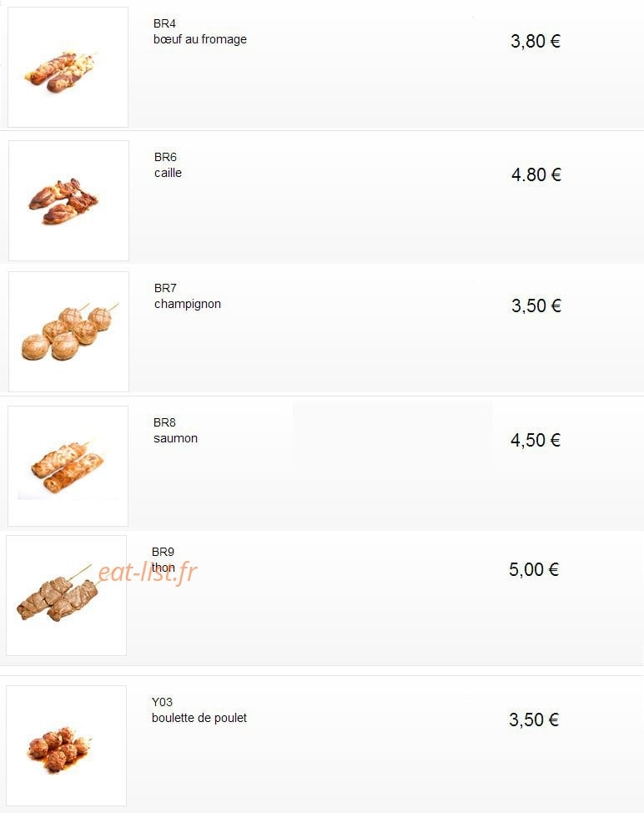
Task: Click the 5,00 € price for thon
Action: (x=534, y=569)
